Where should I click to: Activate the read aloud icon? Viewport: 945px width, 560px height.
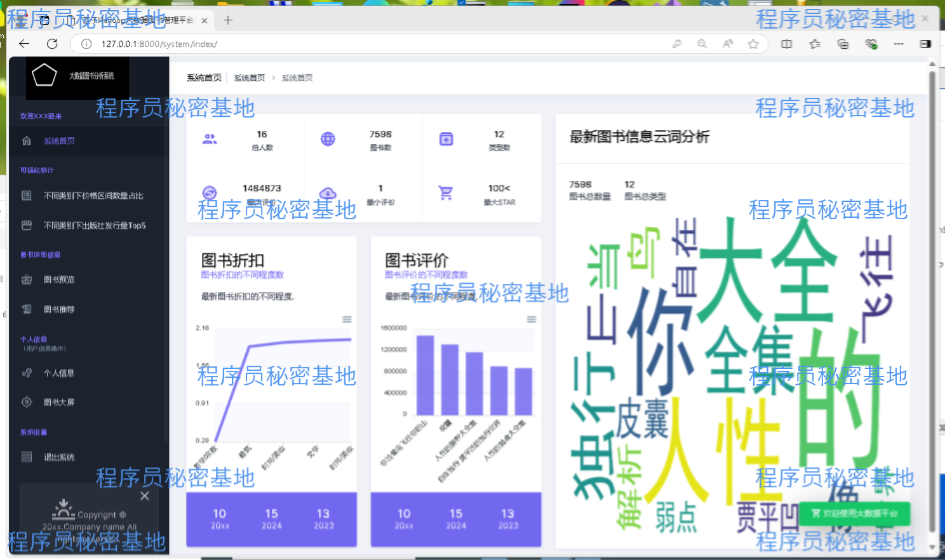coord(728,44)
